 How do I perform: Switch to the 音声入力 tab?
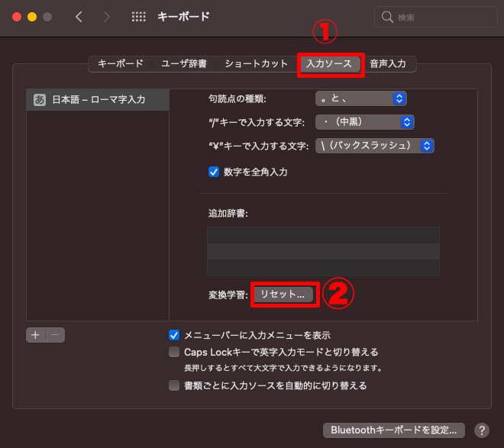point(388,63)
